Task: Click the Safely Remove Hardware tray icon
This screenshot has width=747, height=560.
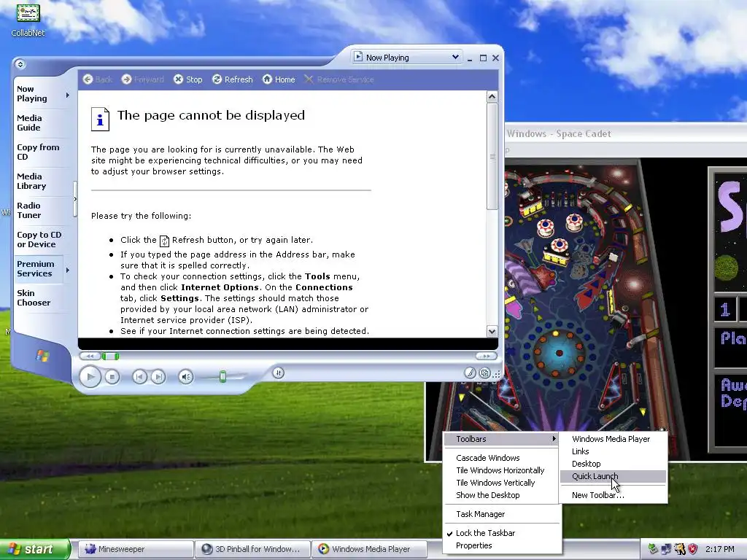Action: point(653,549)
